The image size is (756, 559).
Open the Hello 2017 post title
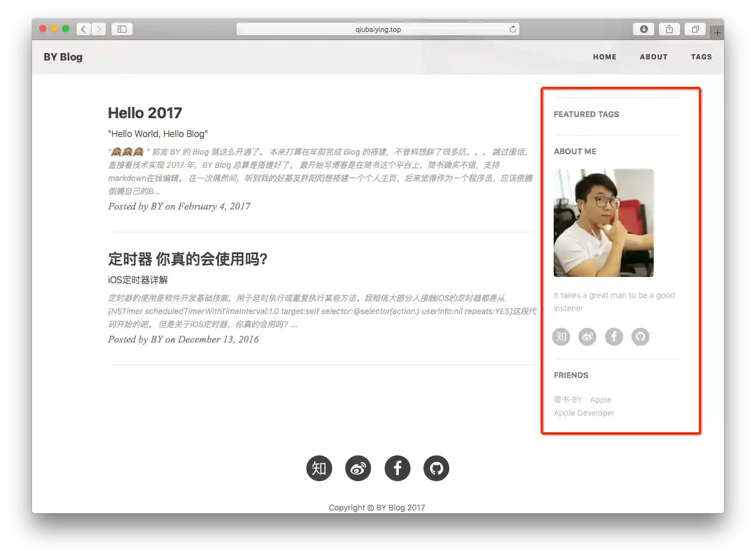point(145,113)
